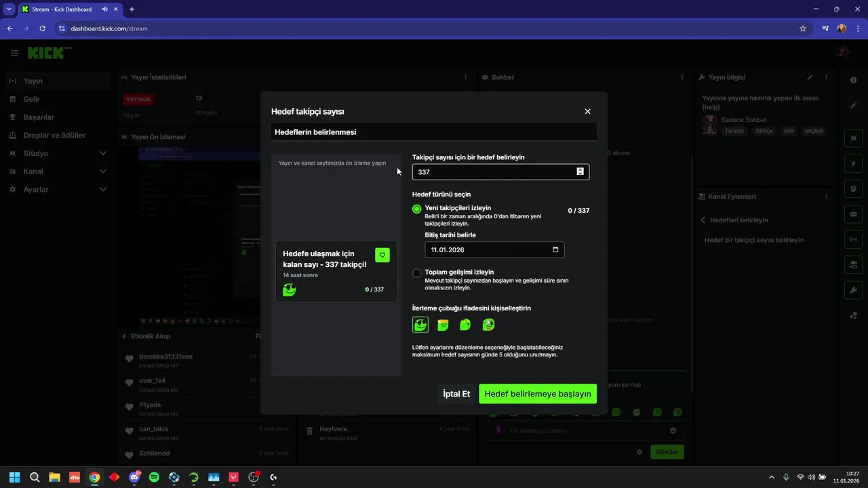Screen dimensions: 868x488
Task: Click the green heart icon in goal preview
Action: click(x=382, y=255)
